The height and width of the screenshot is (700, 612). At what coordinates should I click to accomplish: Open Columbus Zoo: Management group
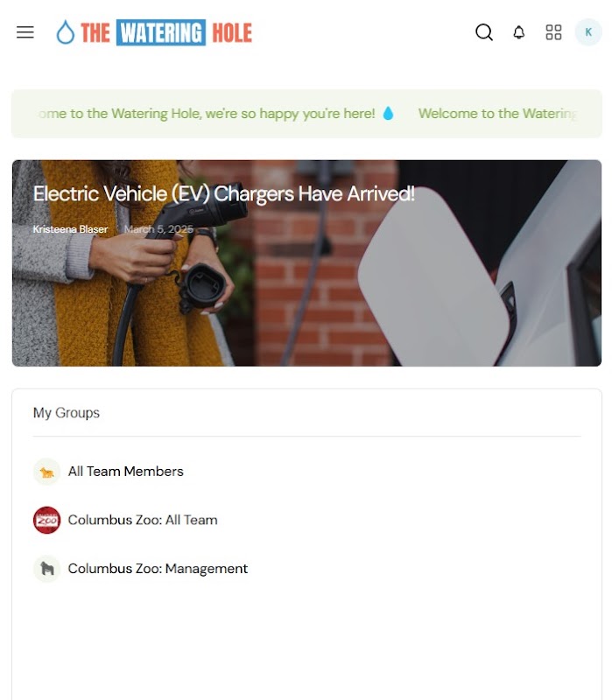(158, 569)
